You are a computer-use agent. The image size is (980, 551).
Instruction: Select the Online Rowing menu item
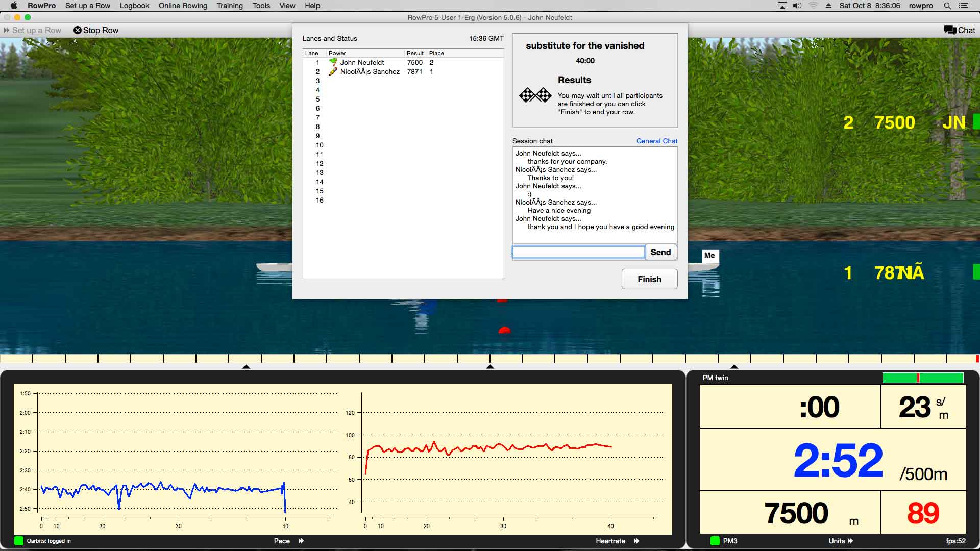coord(183,6)
